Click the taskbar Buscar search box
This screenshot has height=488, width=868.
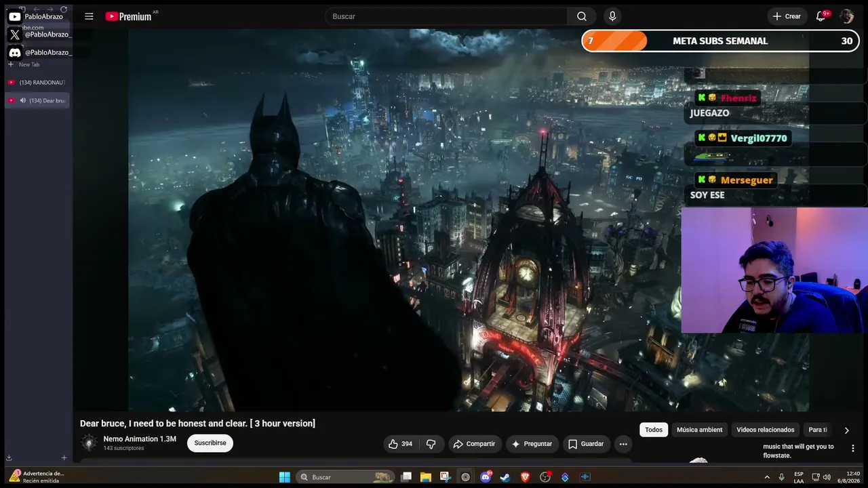pyautogui.click(x=345, y=477)
